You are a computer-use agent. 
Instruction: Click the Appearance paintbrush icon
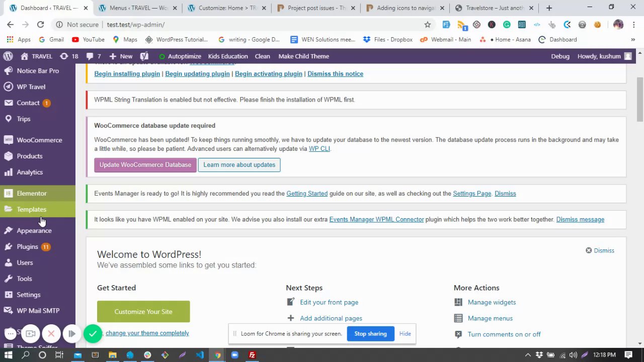pyautogui.click(x=8, y=230)
